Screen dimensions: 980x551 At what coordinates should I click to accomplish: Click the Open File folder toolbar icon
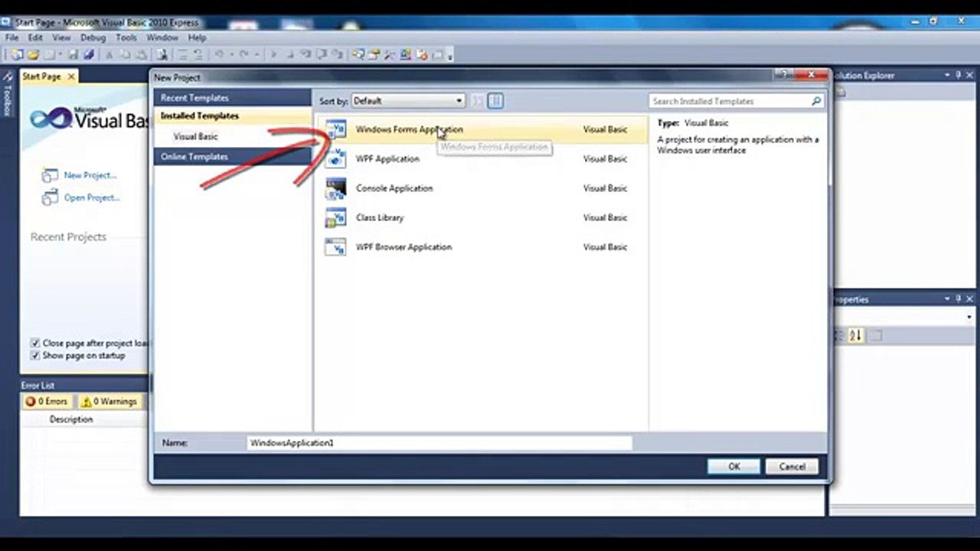[x=33, y=54]
